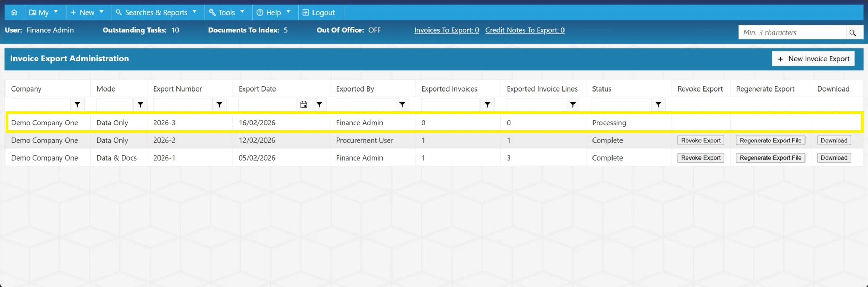
Task: Open the Searches & Reports menu
Action: coord(156,12)
